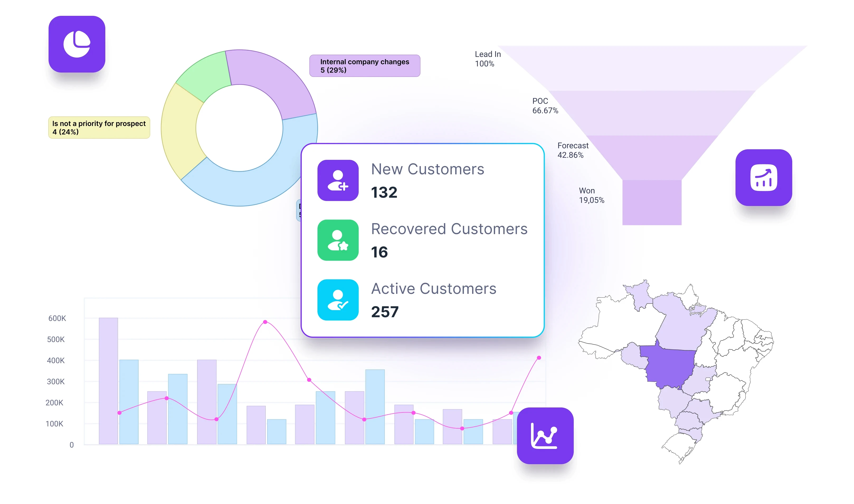Click the Won funnel stage
Viewport: 854px width, 504px height.
652,202
